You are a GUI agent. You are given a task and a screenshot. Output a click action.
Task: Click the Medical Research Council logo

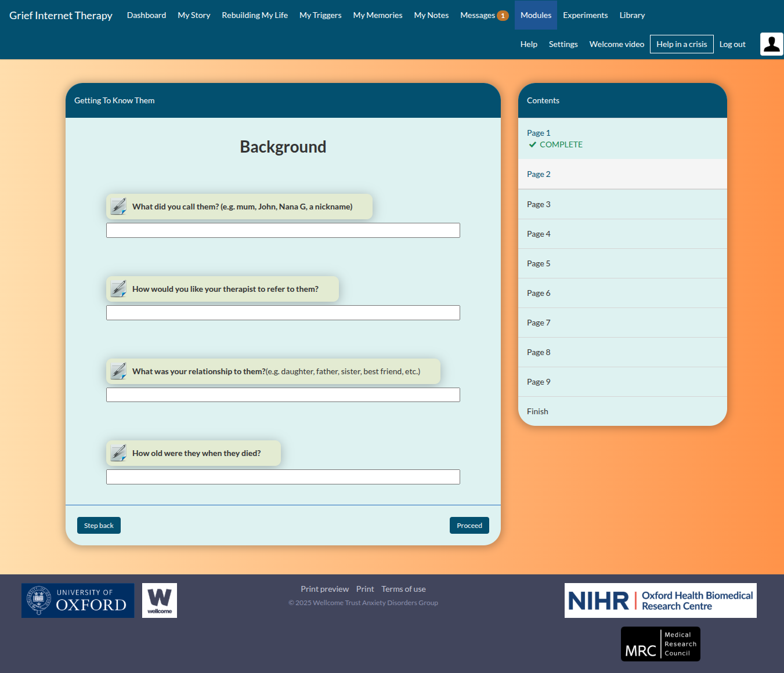(x=660, y=644)
